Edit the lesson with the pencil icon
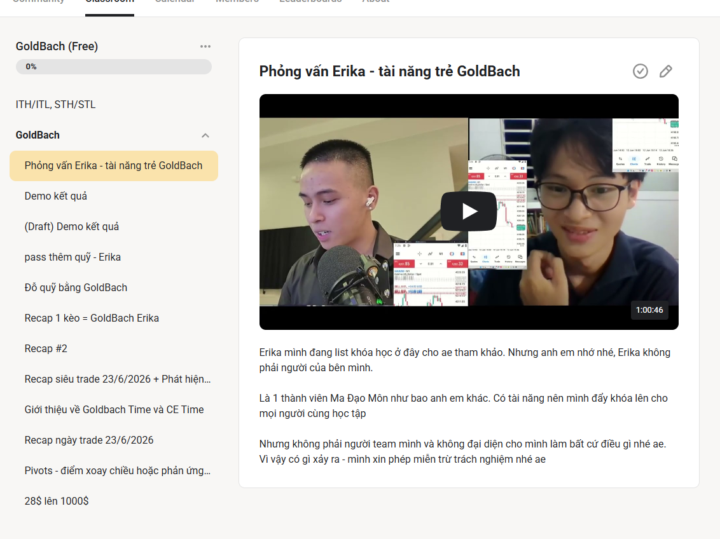The image size is (720, 539). tap(665, 71)
